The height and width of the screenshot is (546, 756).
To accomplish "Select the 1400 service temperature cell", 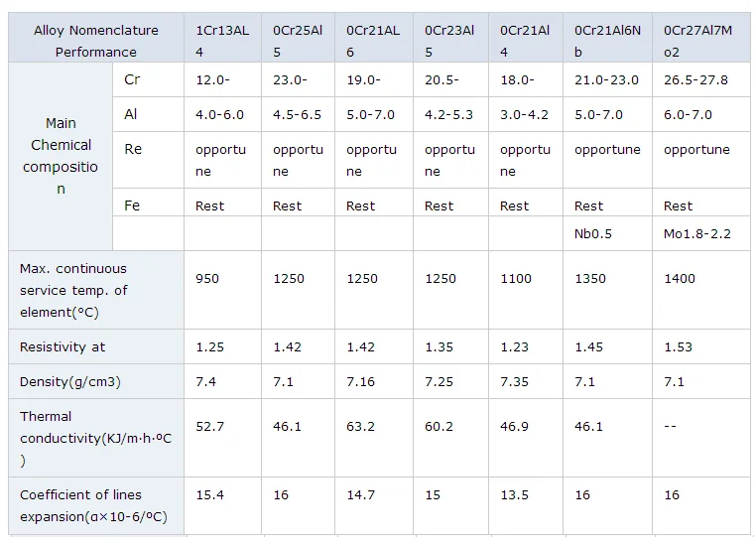I will tap(680, 279).
